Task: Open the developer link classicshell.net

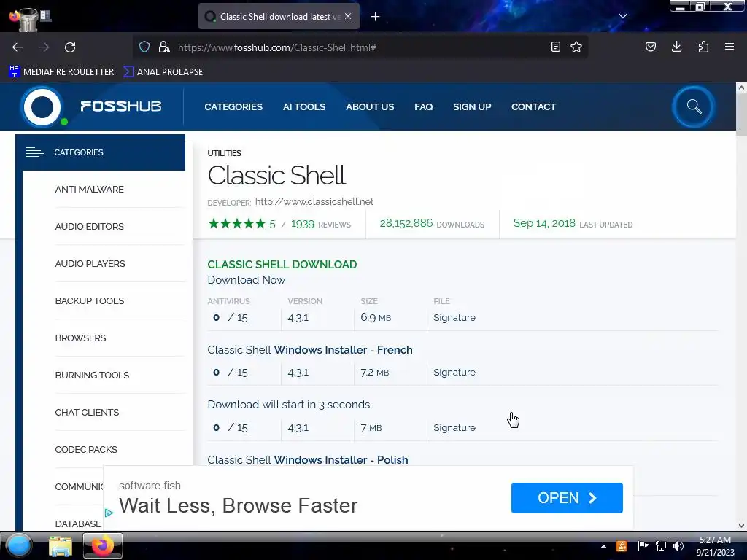Action: [314, 201]
